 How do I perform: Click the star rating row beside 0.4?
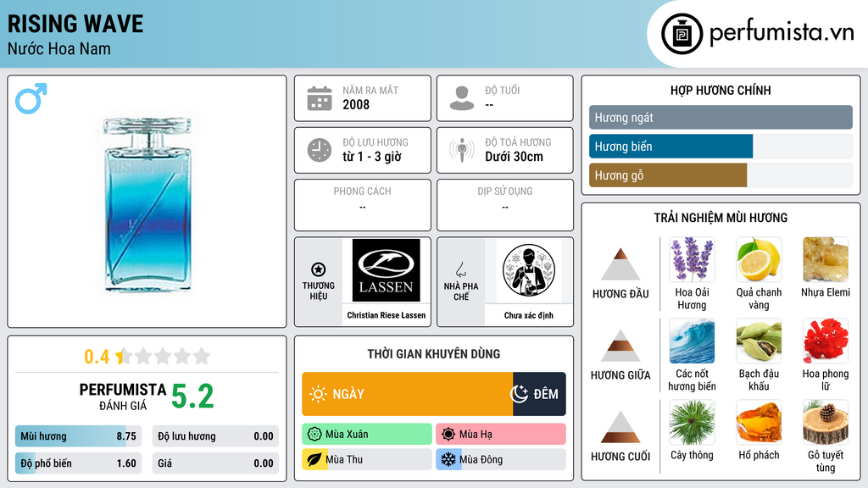(x=164, y=357)
